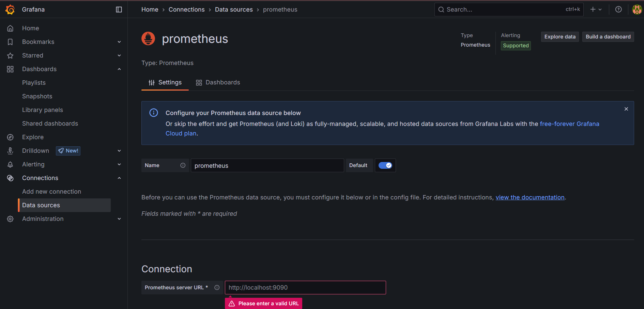Click the Administration gear icon in the sidebar

[10, 219]
